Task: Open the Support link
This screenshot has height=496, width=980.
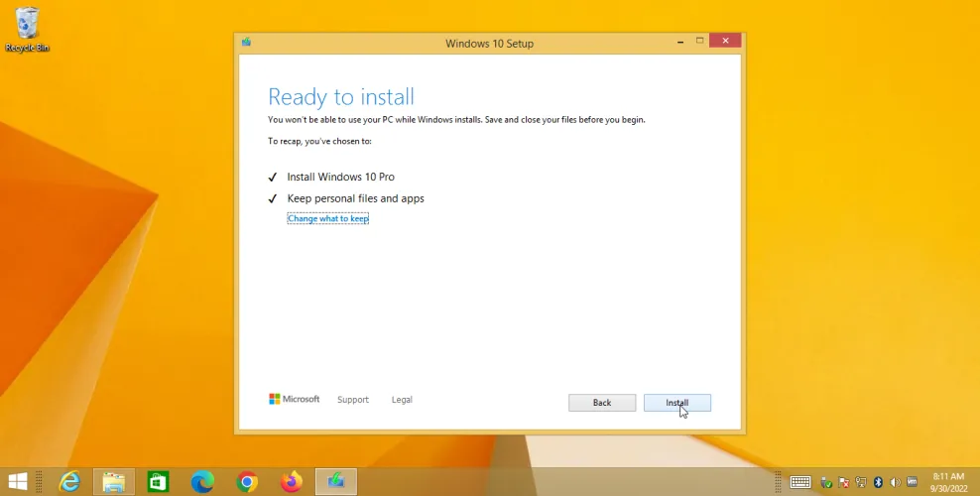Action: tap(352, 400)
